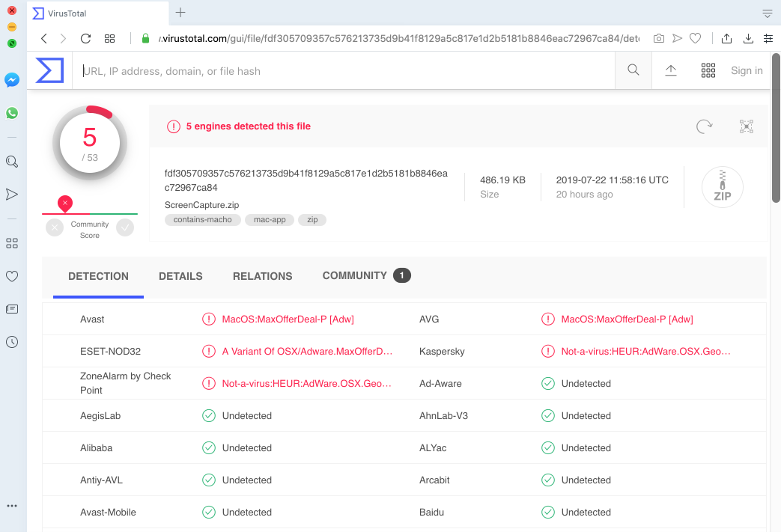The image size is (781, 532).
Task: Click the ScreenCapture.zip file name
Action: point(201,205)
